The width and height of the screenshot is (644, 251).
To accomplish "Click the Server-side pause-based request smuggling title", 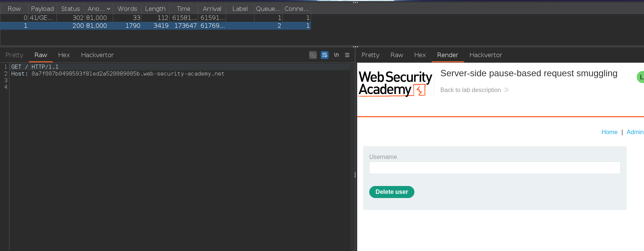I will tap(529, 73).
